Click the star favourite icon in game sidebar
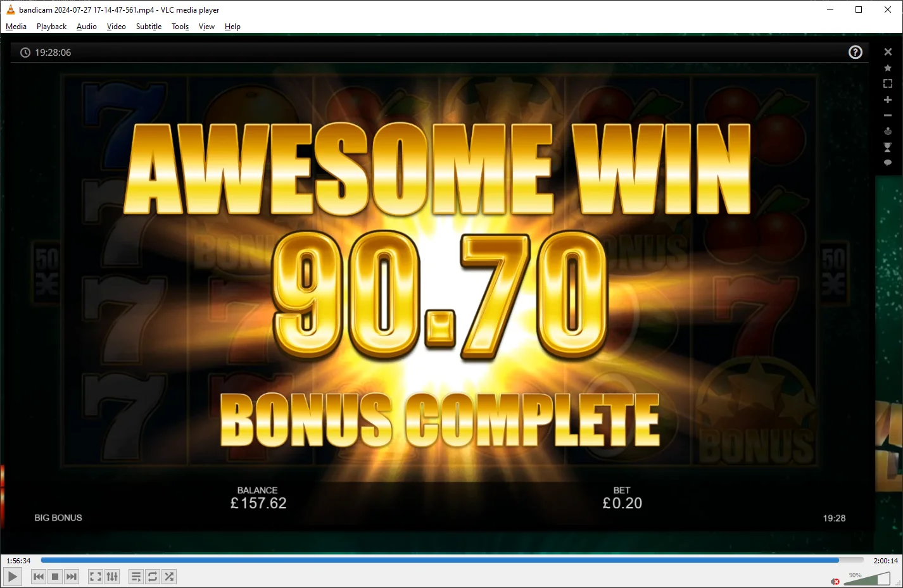The image size is (903, 588). pos(888,68)
